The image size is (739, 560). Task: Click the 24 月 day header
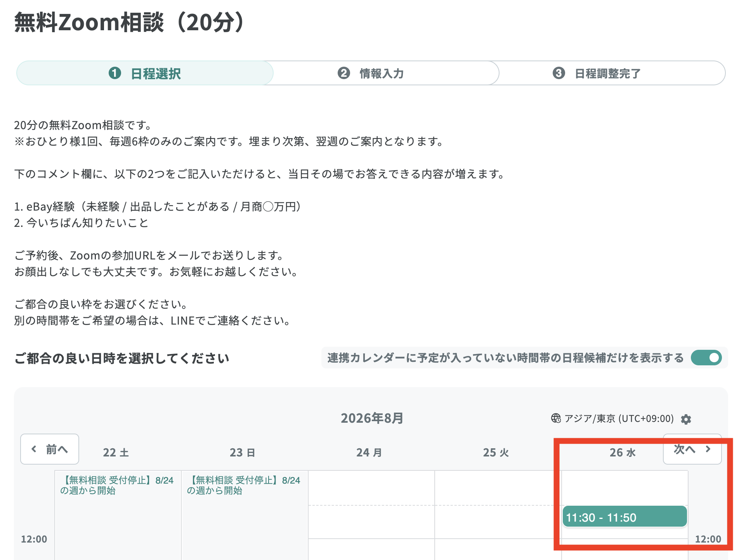(369, 452)
